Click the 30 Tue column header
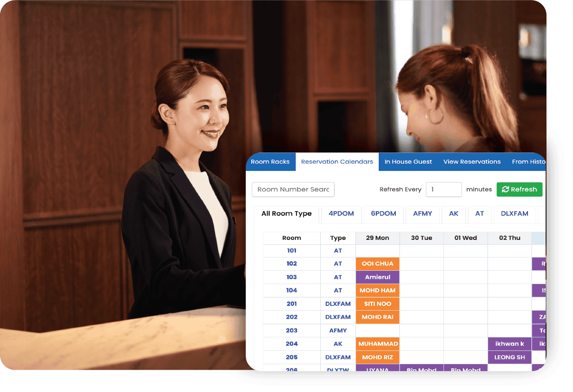This screenshot has height=392, width=573. (421, 238)
